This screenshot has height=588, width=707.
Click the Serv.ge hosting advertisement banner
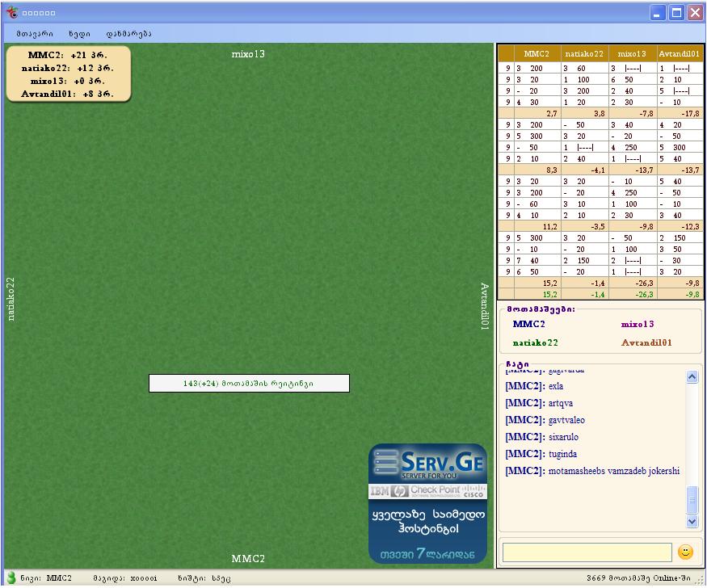427,503
